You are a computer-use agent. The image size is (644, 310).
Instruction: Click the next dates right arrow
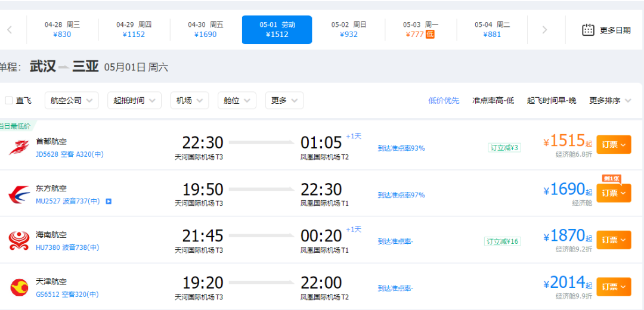click(544, 30)
